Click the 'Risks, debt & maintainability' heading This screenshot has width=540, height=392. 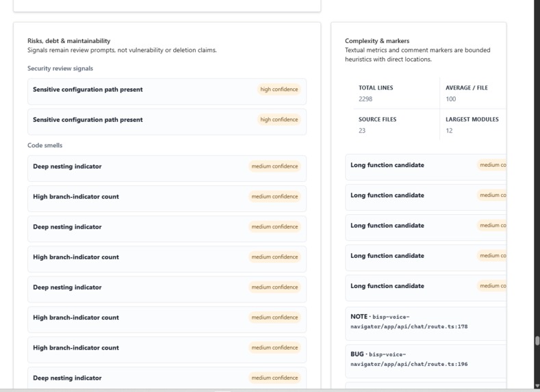69,41
